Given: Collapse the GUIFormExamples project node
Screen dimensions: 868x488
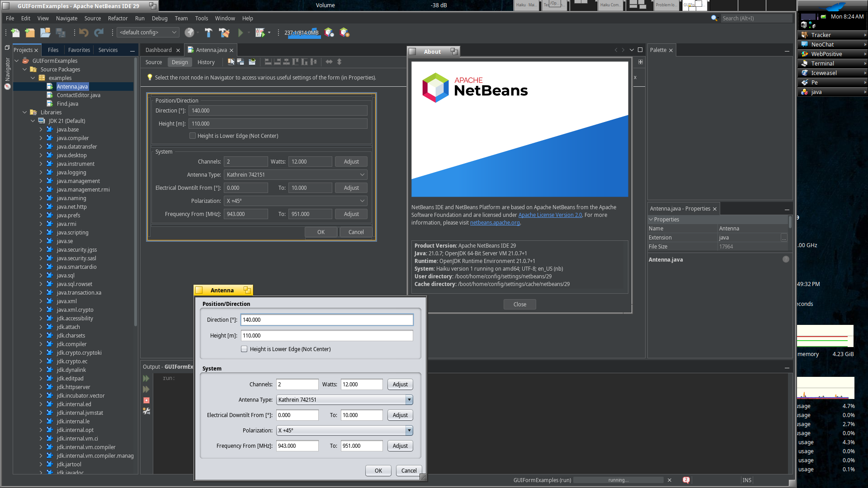Looking at the screenshot, I should coord(17,61).
